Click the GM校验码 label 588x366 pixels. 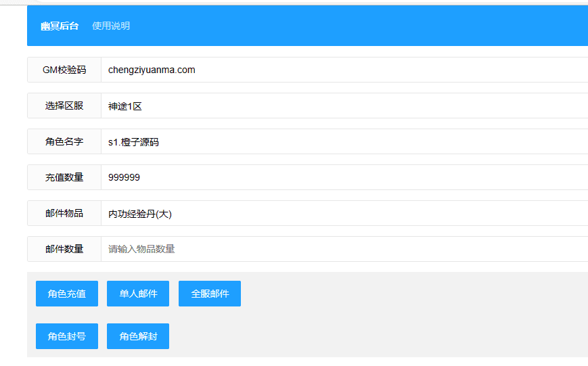(x=64, y=70)
